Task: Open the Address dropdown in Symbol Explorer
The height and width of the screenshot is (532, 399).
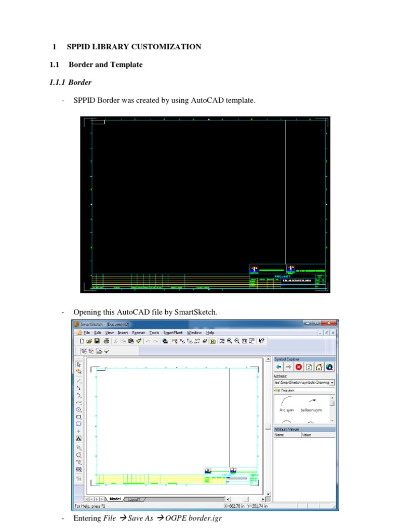Action: [x=332, y=382]
